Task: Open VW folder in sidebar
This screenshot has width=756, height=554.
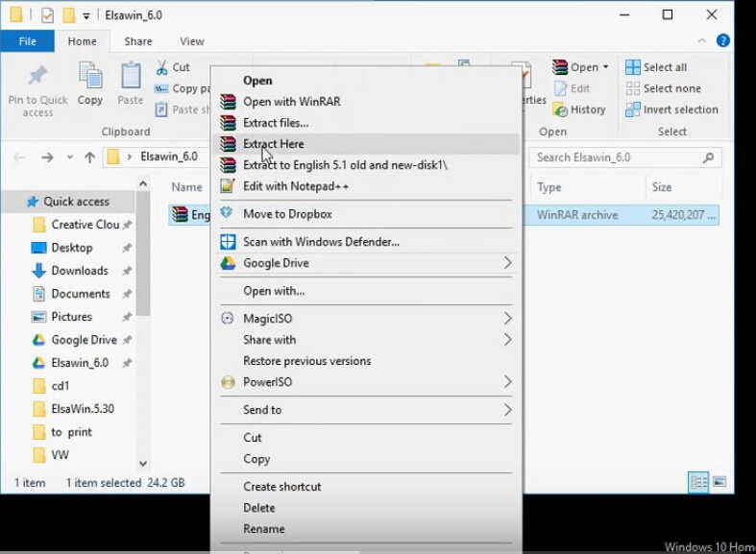Action: point(60,455)
